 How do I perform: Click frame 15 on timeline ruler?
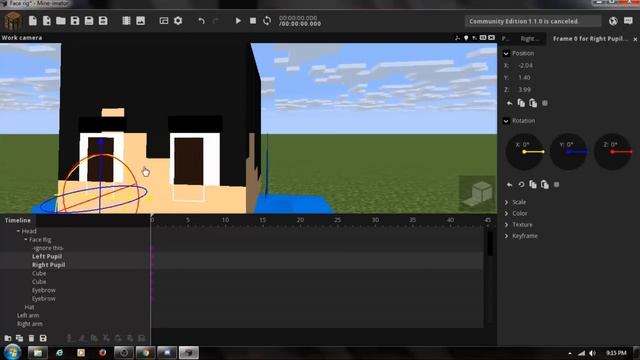click(262, 220)
